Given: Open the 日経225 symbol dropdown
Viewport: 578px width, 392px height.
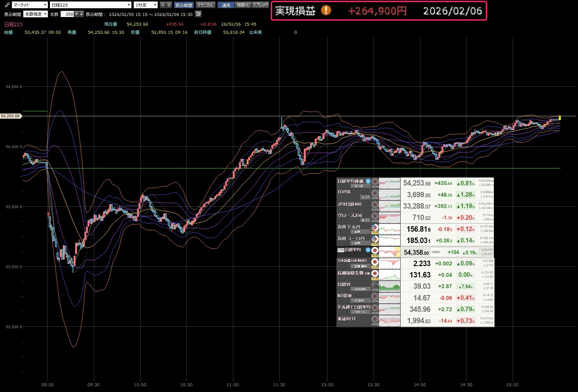Looking at the screenshot, I should pyautogui.click(x=91, y=5).
